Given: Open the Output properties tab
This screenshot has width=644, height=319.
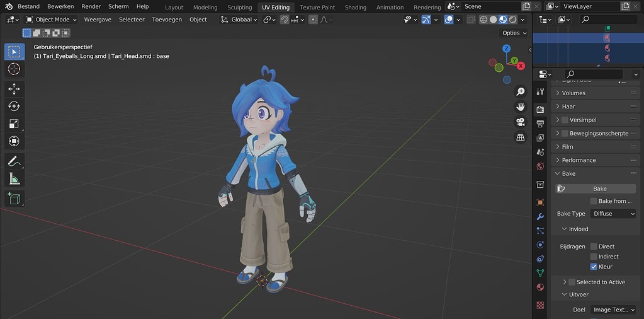Looking at the screenshot, I should pyautogui.click(x=541, y=124).
